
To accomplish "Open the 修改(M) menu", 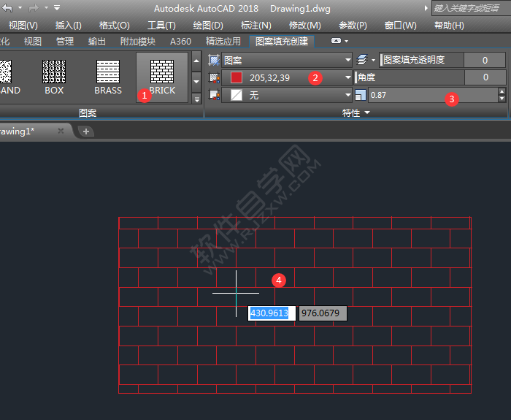I will (x=304, y=26).
